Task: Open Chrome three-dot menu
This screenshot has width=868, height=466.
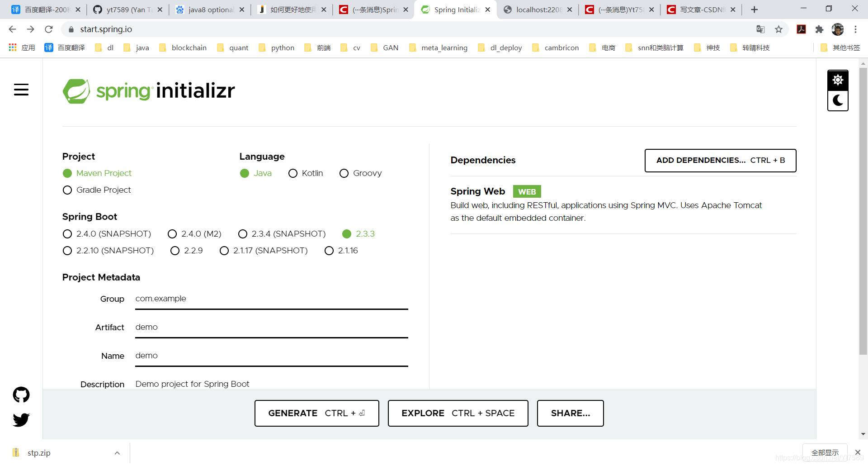Action: [855, 29]
